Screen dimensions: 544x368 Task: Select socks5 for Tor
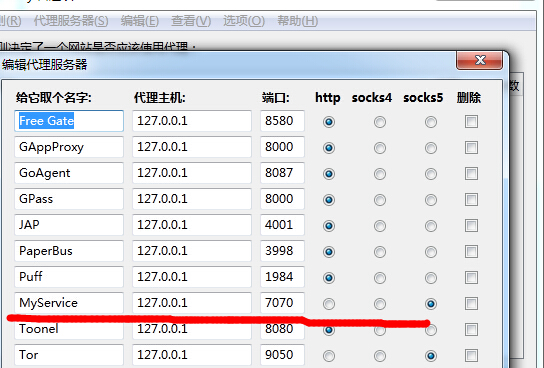(431, 356)
